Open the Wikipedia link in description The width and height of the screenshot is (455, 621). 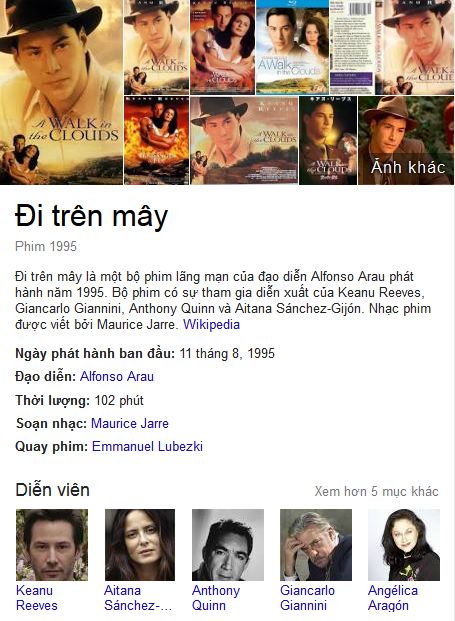tap(211, 325)
